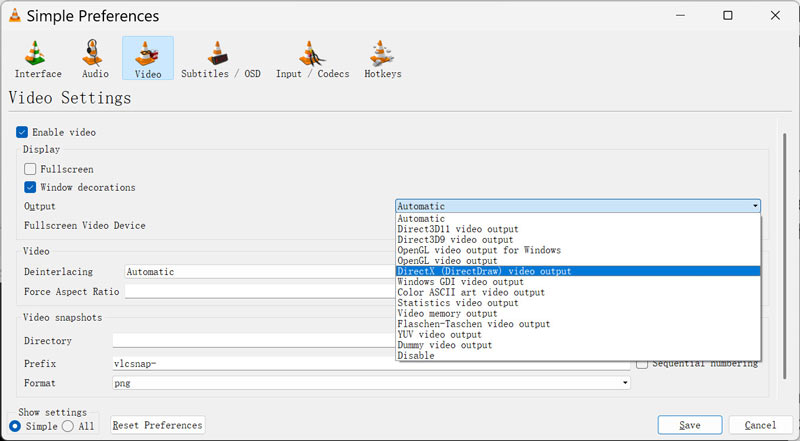The image size is (800, 441).
Task: Choose Flaschen-Taschen video output
Action: (x=578, y=324)
